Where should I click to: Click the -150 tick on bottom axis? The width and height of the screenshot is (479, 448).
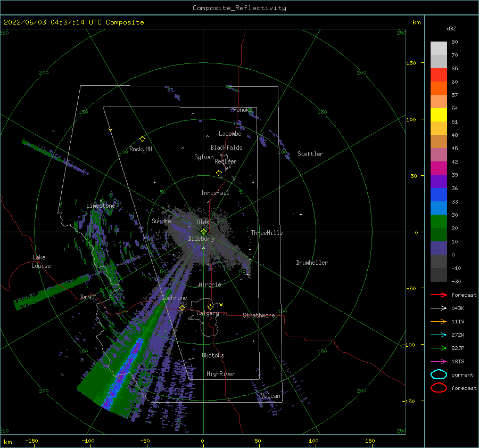(31, 441)
